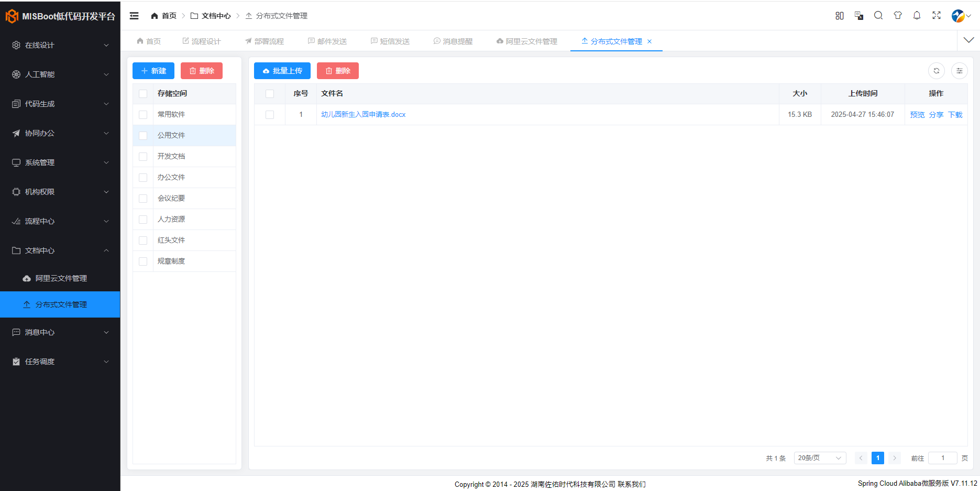Open the 幼儿园新生入园申请表.docx file link
The width and height of the screenshot is (980, 491).
363,115
